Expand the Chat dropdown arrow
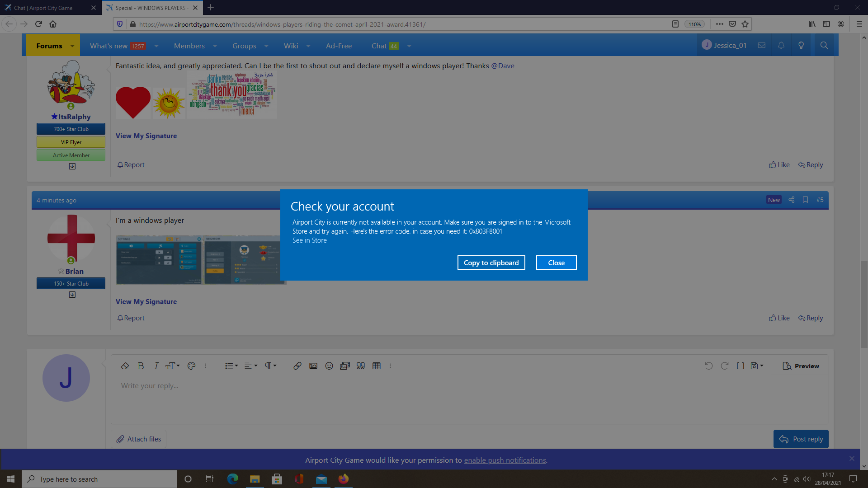This screenshot has width=868, height=488. click(x=409, y=46)
